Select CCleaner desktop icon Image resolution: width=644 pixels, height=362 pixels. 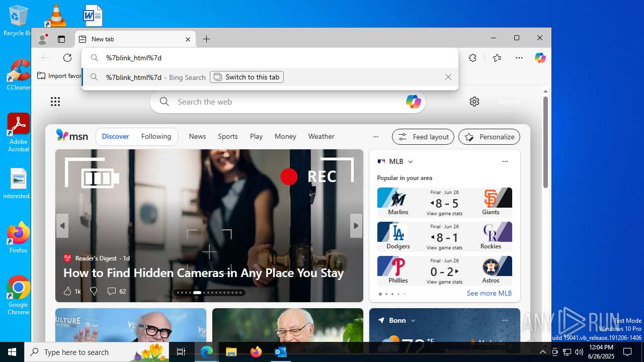18,74
